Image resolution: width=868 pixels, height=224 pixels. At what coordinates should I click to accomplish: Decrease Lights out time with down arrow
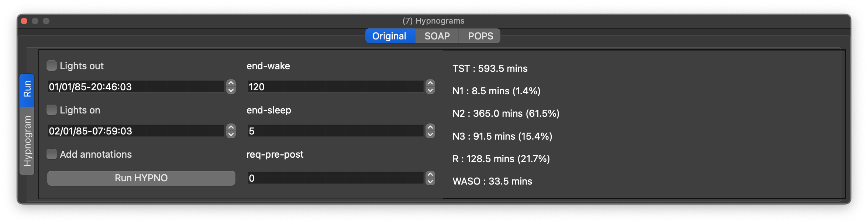click(231, 90)
